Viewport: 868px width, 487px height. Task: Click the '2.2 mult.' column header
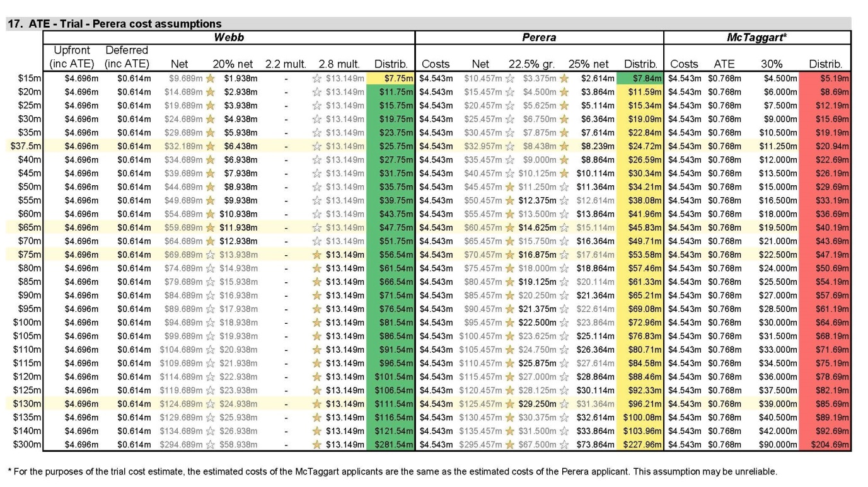tap(286, 64)
